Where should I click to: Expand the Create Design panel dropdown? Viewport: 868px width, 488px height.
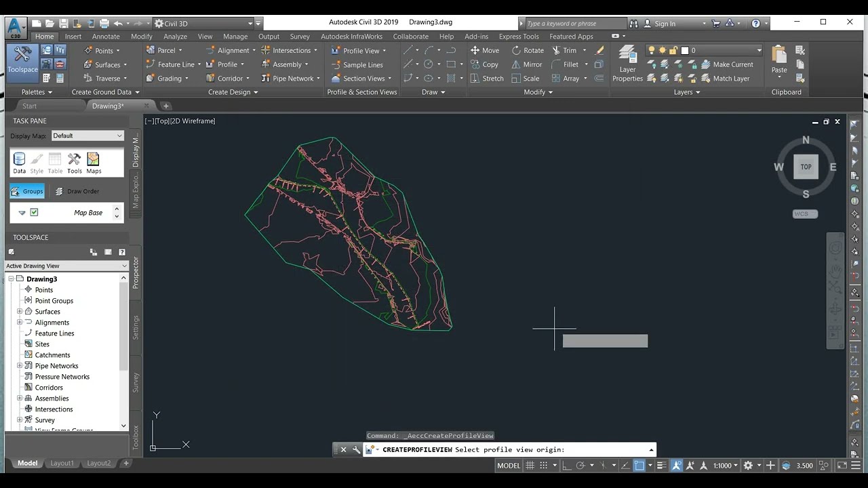[233, 92]
